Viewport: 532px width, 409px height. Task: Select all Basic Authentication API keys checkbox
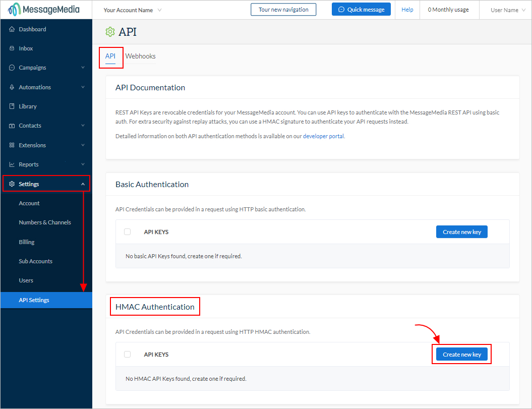pyautogui.click(x=127, y=232)
